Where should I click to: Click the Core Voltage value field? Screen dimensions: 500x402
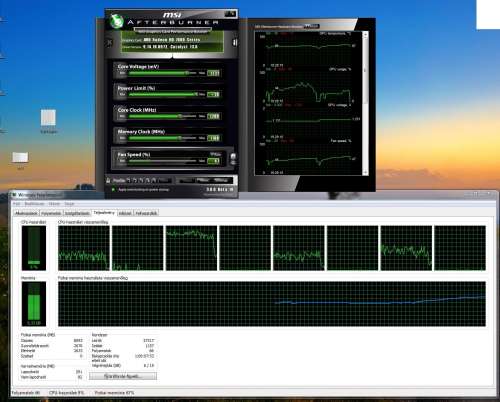coord(213,73)
